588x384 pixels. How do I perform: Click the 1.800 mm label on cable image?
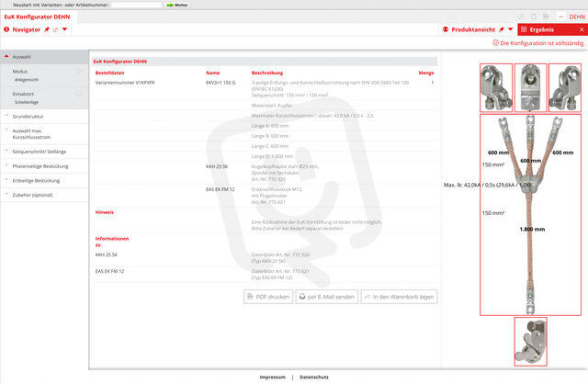(532, 229)
